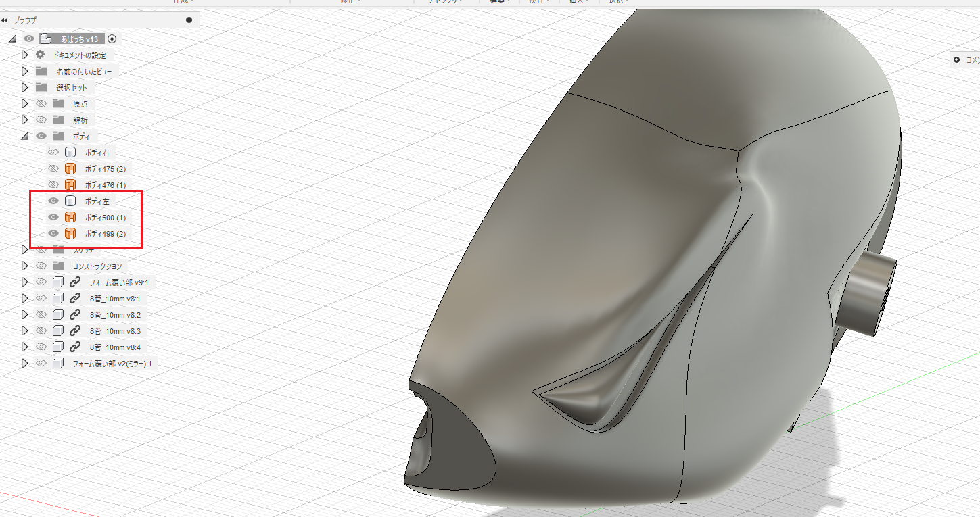This screenshot has width=980, height=517.
Task: Show ボディ475 (2) using its eye icon
Action: click(53, 168)
